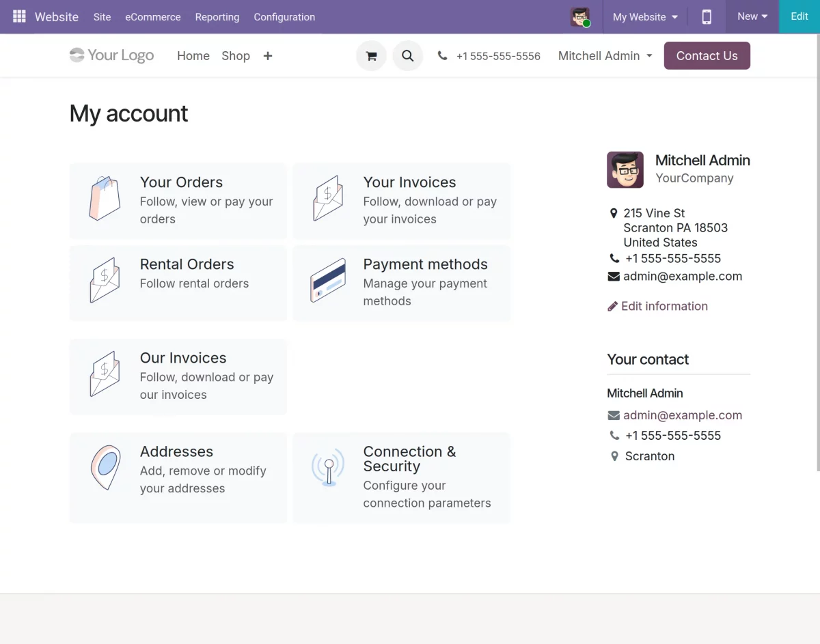
Task: Click the Rental Orders envelope icon
Action: (105, 280)
